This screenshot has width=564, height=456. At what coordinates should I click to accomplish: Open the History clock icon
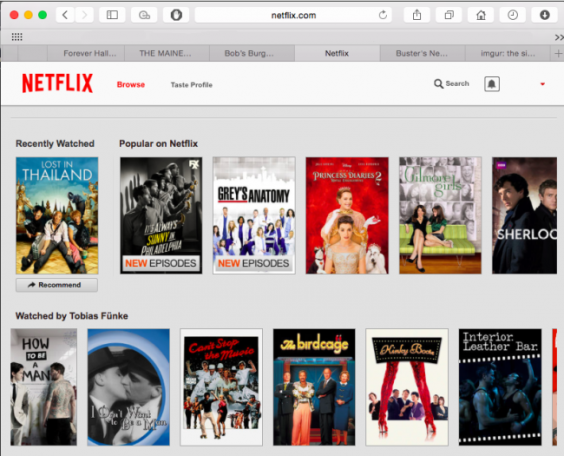[x=513, y=15]
